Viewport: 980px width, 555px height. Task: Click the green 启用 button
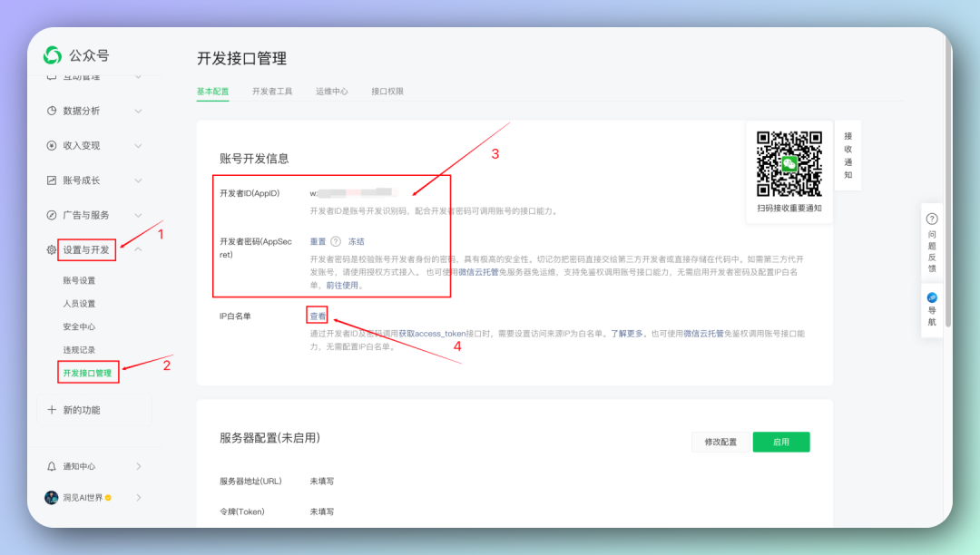(780, 442)
